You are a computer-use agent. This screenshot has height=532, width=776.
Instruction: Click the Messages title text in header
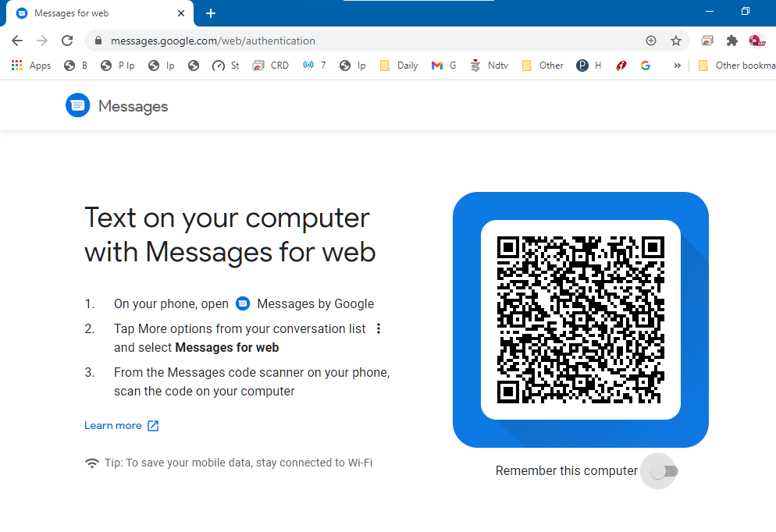(133, 106)
